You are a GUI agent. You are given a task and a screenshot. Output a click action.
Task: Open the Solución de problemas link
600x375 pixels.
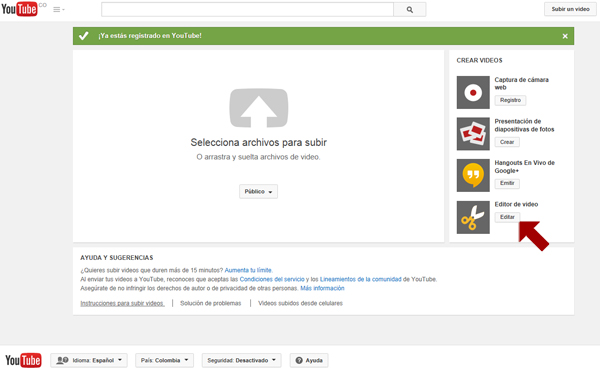tap(211, 303)
